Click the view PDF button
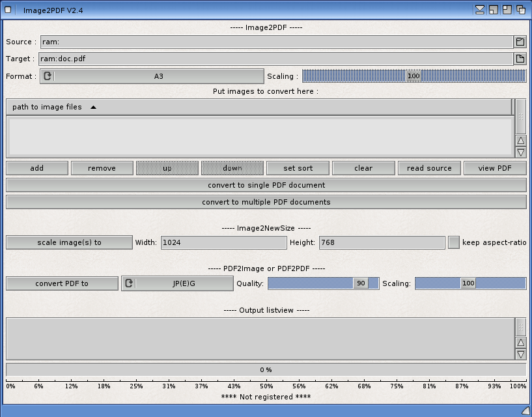 tap(494, 168)
